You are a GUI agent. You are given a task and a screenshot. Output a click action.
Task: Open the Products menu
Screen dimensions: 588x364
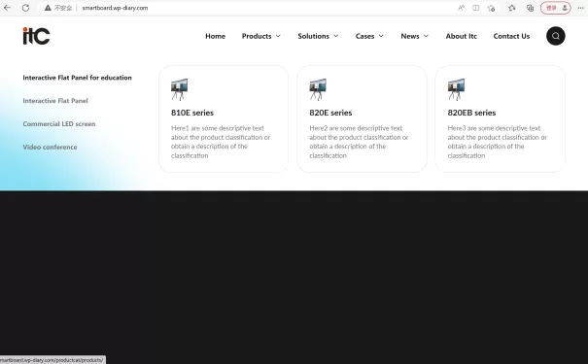257,36
